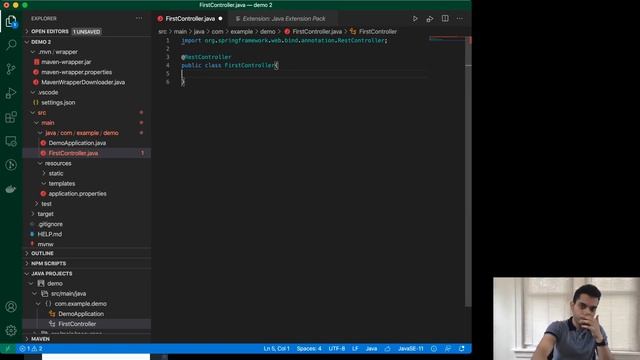Click the JavaSE-11 runtime status item
640x360 pixels.
pyautogui.click(x=411, y=349)
